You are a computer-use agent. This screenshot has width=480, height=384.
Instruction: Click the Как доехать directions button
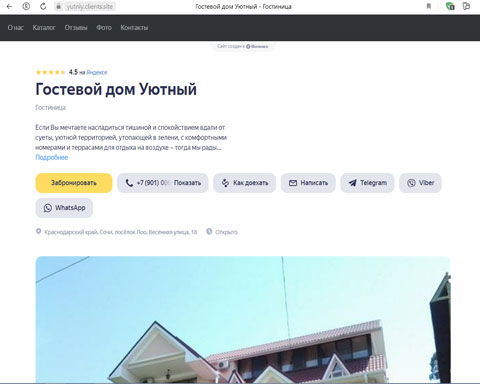click(x=245, y=183)
